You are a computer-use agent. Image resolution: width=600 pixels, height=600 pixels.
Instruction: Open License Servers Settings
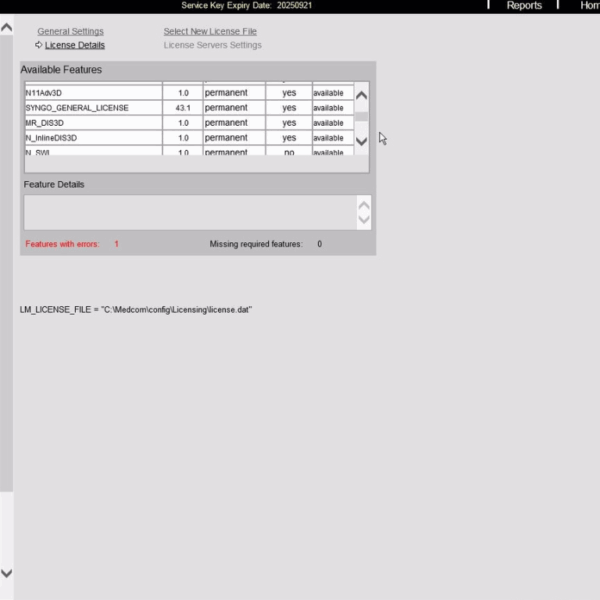click(212, 45)
